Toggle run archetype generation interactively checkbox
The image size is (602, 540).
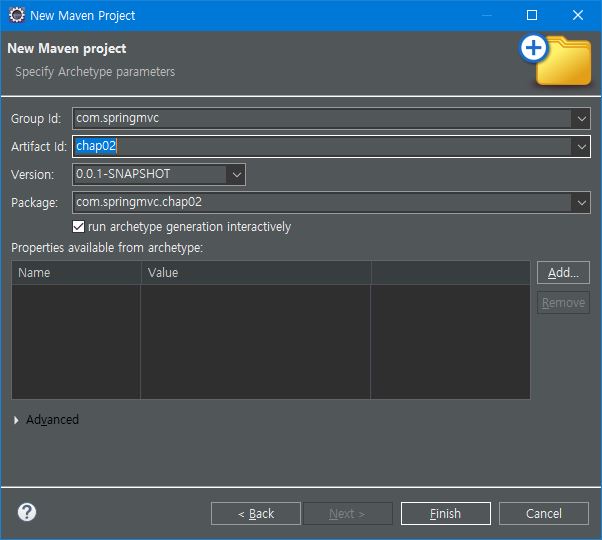[78, 226]
